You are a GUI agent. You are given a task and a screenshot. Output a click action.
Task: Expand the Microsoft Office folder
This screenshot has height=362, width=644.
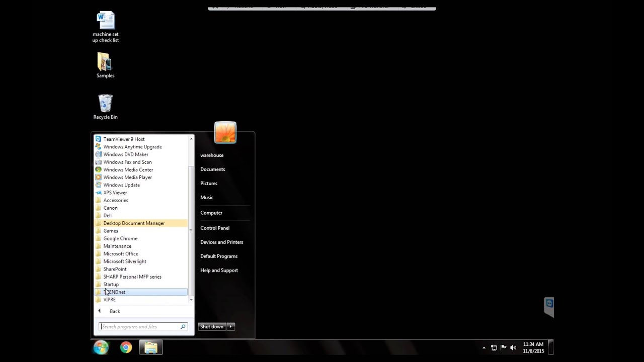coord(141,254)
